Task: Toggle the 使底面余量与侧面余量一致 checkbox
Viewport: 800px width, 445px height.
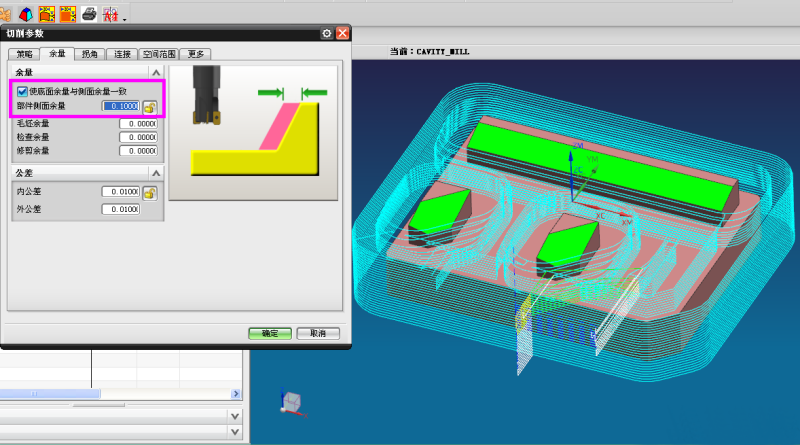Action: pos(22,91)
